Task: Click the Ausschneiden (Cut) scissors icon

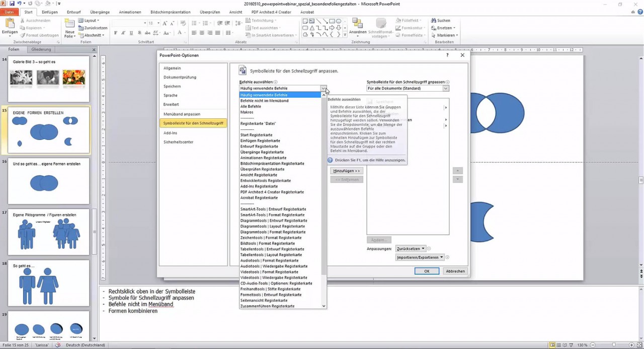Action: tap(23, 21)
